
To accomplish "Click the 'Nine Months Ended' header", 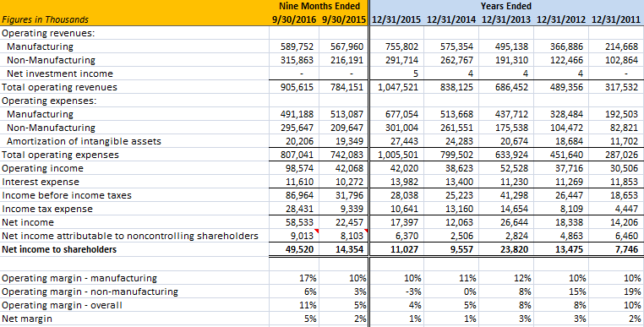I will [319, 6].
